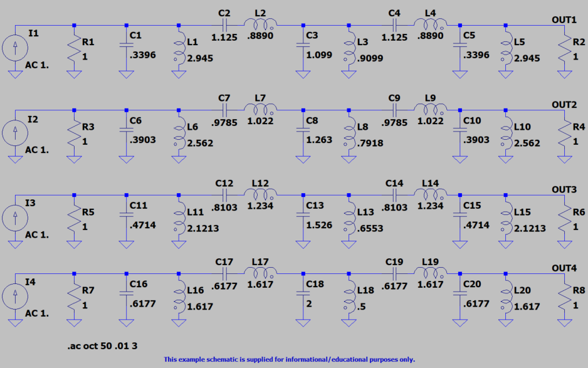Select capacitor C13 symbol
Image resolution: width=588 pixels, height=368 pixels.
point(303,215)
